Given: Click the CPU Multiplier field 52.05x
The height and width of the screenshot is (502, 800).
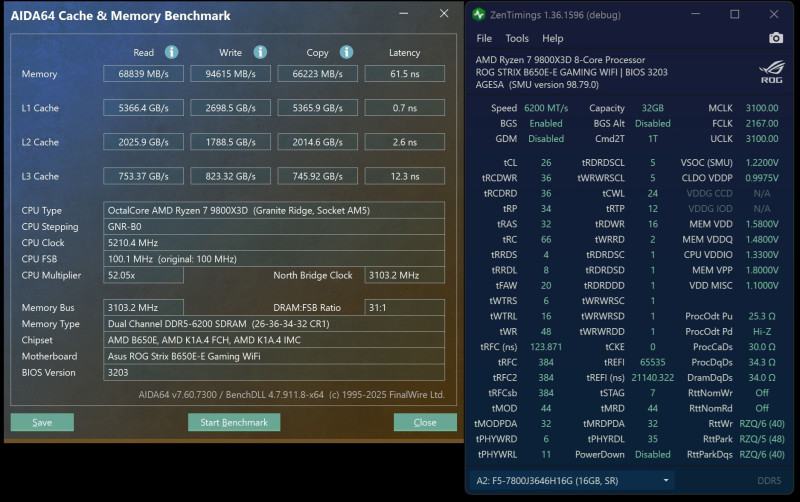Looking at the screenshot, I should [143, 275].
